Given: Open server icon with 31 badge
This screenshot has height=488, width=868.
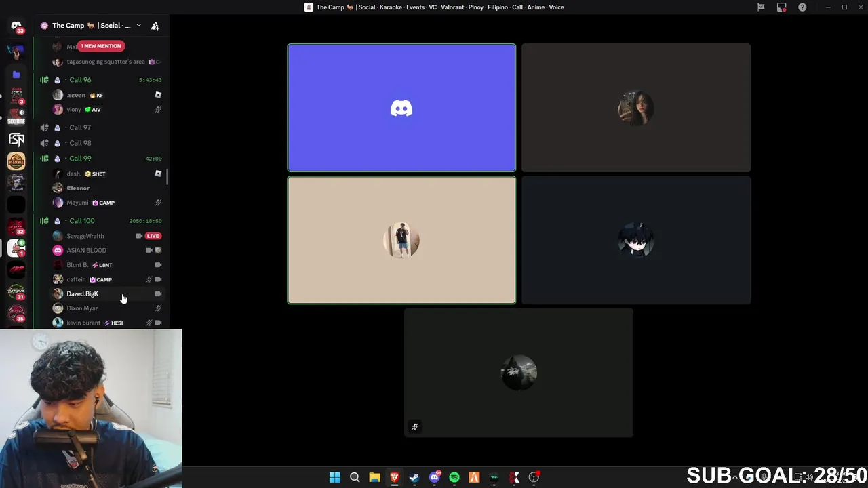Looking at the screenshot, I should click(16, 291).
